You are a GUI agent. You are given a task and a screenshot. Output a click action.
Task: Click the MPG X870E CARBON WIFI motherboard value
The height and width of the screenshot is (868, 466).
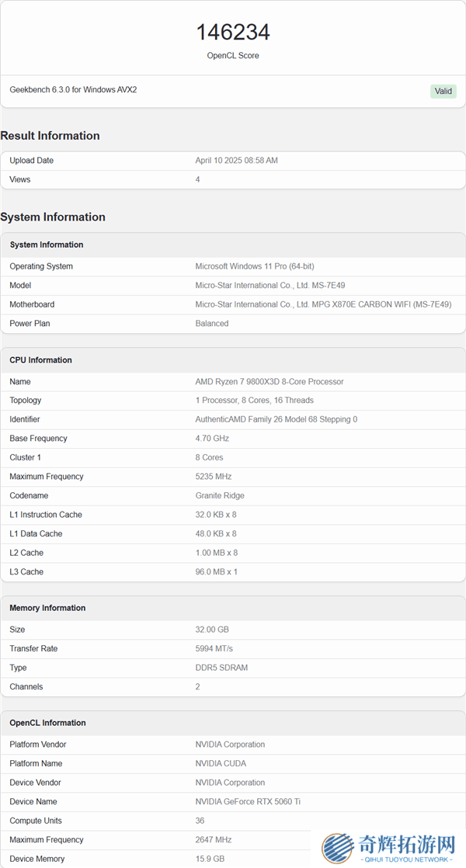click(x=323, y=304)
